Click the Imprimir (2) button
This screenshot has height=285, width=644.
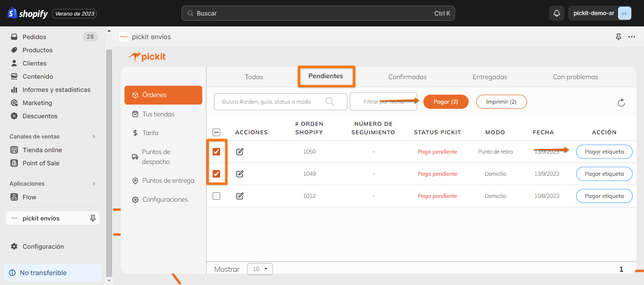[x=501, y=102]
